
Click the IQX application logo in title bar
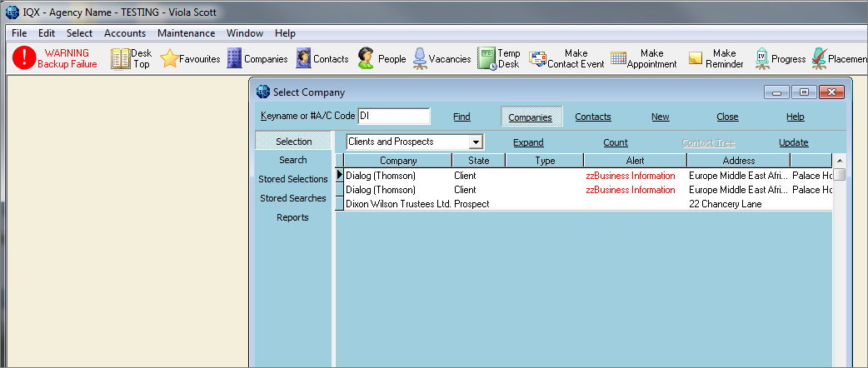[x=12, y=12]
